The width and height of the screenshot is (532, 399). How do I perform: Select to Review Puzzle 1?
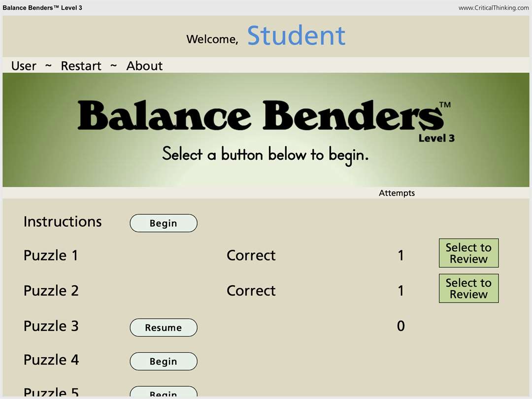468,253
